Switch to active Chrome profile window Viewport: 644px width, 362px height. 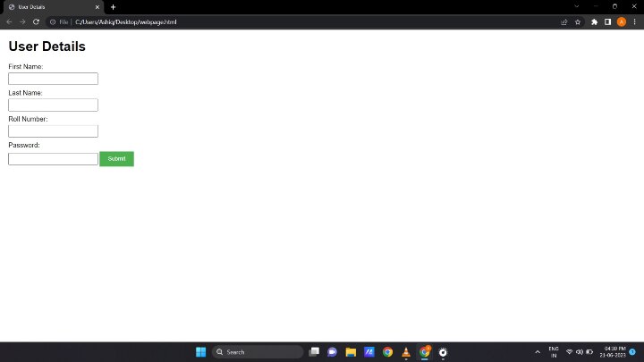click(x=425, y=352)
